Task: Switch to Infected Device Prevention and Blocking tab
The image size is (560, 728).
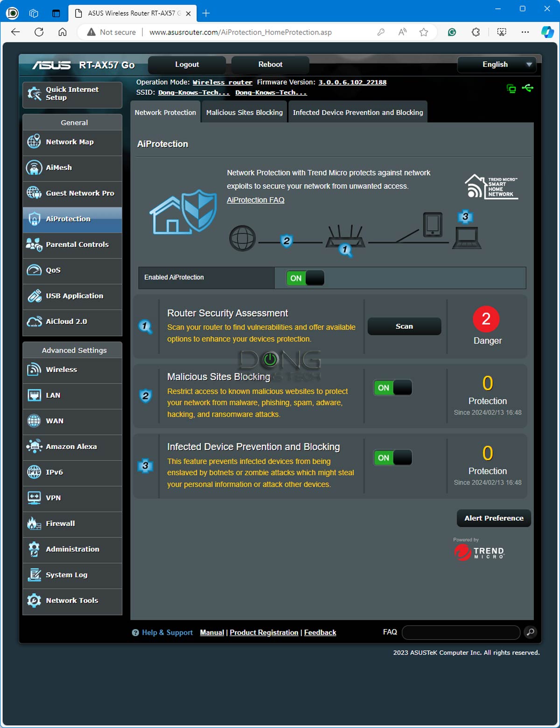Action: tap(358, 112)
